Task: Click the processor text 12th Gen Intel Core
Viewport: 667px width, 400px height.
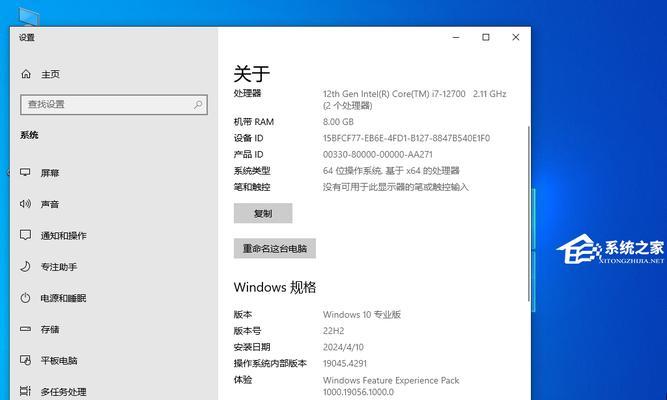Action: pos(414,100)
